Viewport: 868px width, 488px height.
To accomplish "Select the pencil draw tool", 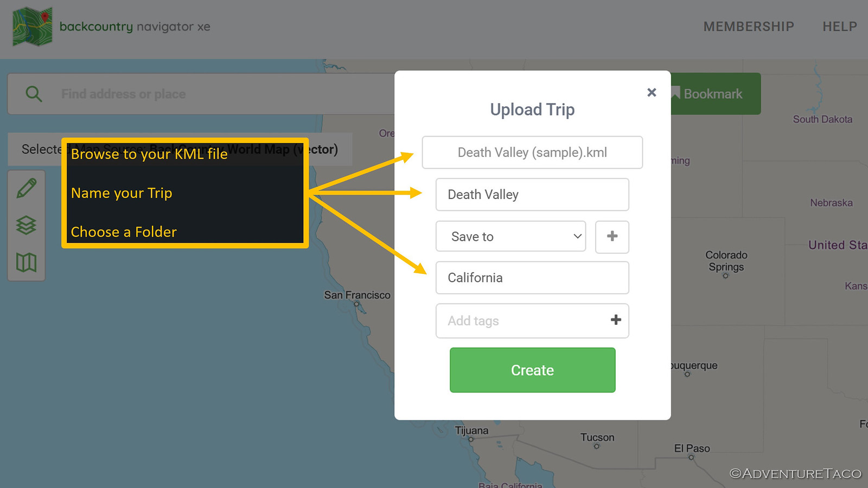I will tap(27, 188).
